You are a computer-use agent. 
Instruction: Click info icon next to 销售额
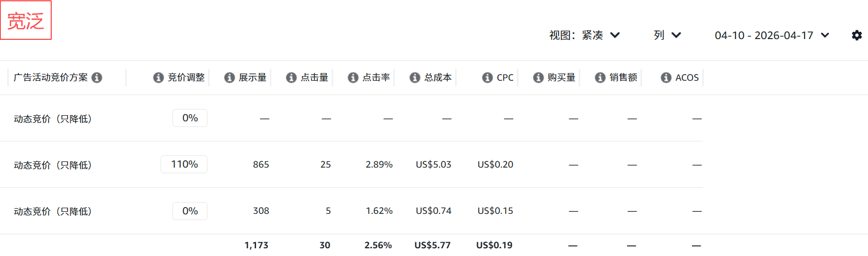tap(600, 78)
